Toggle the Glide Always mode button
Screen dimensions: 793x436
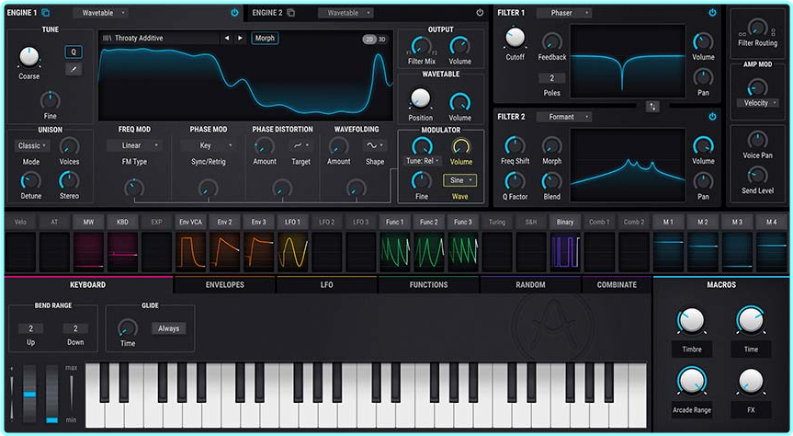(168, 328)
